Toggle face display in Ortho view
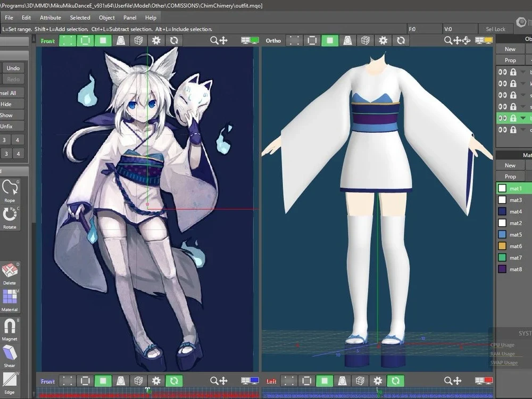This screenshot has width=532, height=399. [x=330, y=41]
